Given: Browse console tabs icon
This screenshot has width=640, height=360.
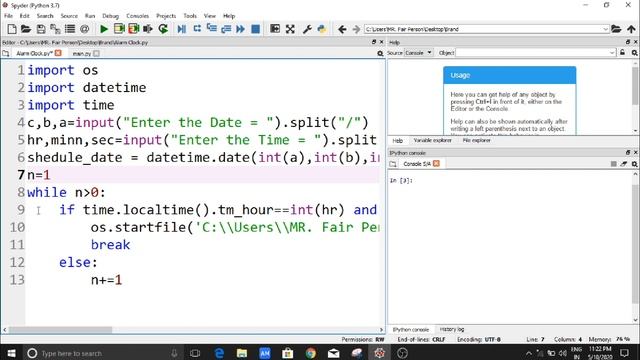Looking at the screenshot, I should click(x=393, y=164).
